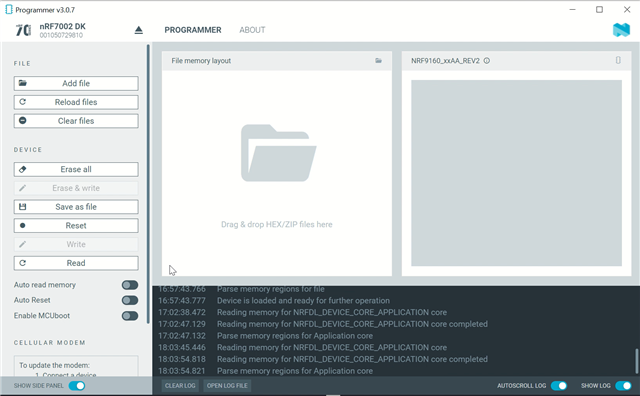Click info icon next to NRF9160_xxAA_REV2
This screenshot has height=396, width=640.
point(487,61)
